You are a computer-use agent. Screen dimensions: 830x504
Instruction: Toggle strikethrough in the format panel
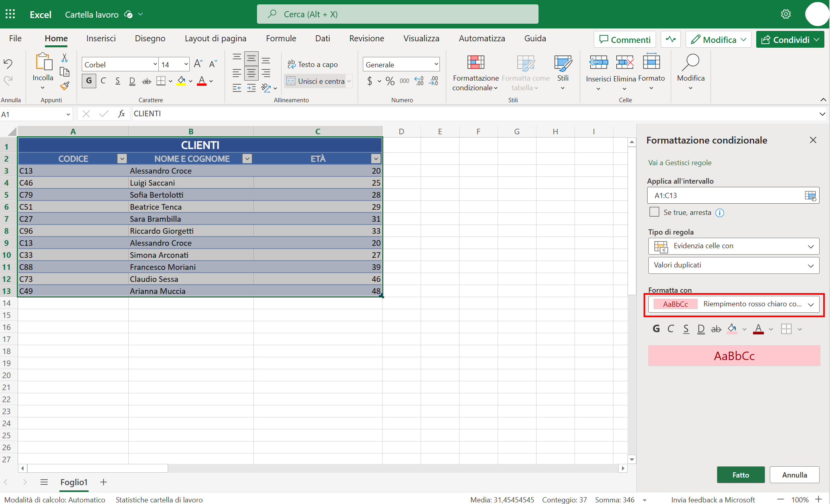point(716,329)
